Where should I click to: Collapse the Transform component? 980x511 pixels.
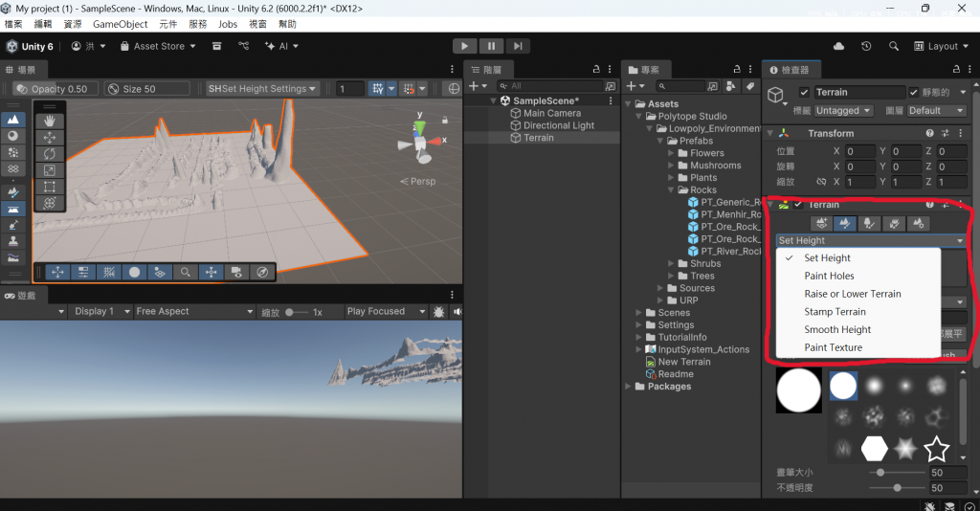770,133
